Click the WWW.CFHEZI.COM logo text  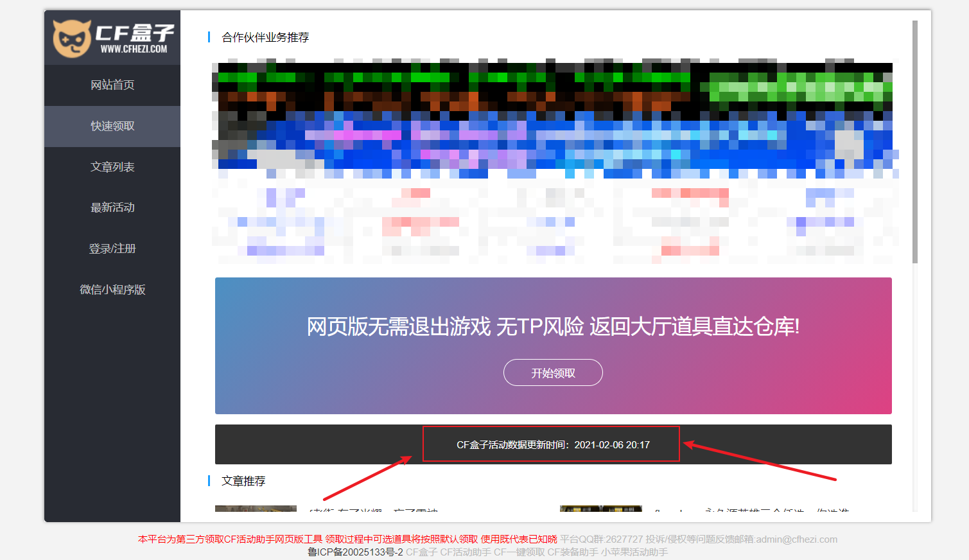tap(134, 49)
